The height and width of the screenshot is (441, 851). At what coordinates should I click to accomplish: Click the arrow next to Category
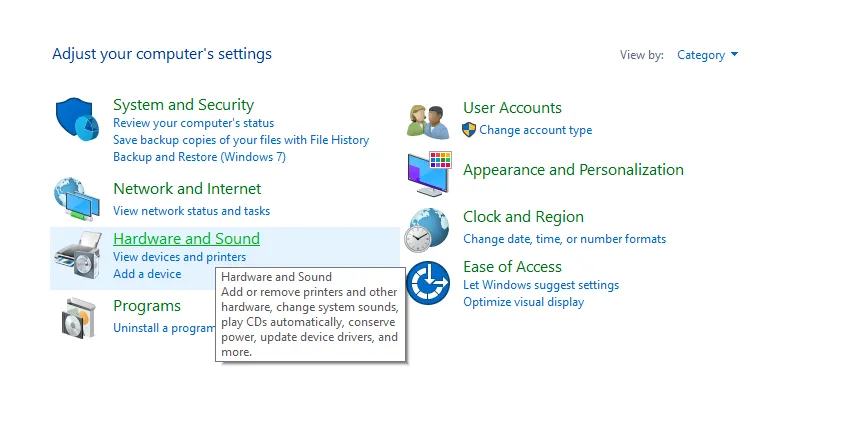pos(734,54)
